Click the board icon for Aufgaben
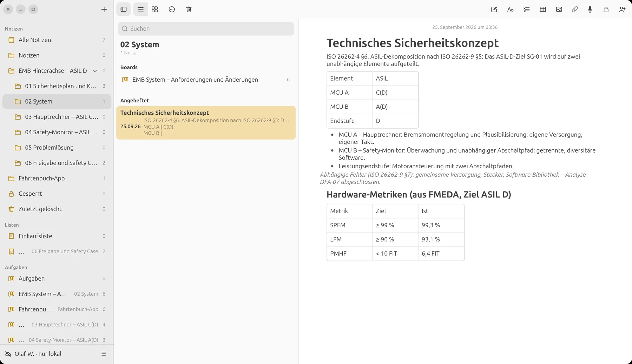The width and height of the screenshot is (632, 364). [11, 278]
